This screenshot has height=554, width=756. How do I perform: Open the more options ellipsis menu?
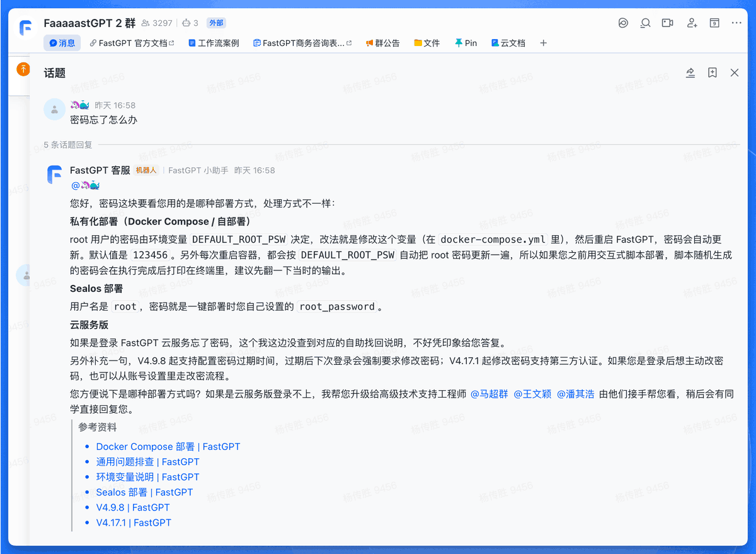click(x=736, y=23)
